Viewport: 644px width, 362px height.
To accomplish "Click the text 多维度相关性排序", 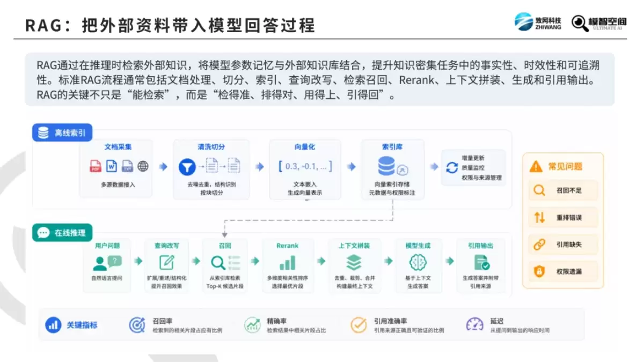I will pyautogui.click(x=287, y=278).
